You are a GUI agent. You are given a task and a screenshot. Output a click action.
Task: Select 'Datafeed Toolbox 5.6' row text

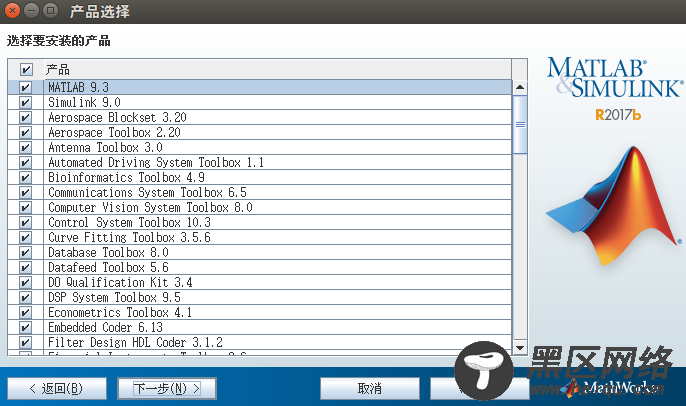108,267
